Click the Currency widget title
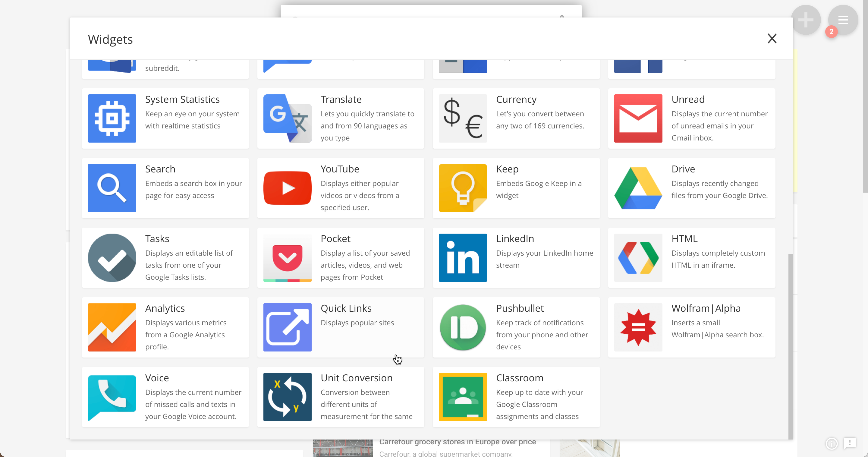Viewport: 868px width, 457px height. click(x=516, y=99)
